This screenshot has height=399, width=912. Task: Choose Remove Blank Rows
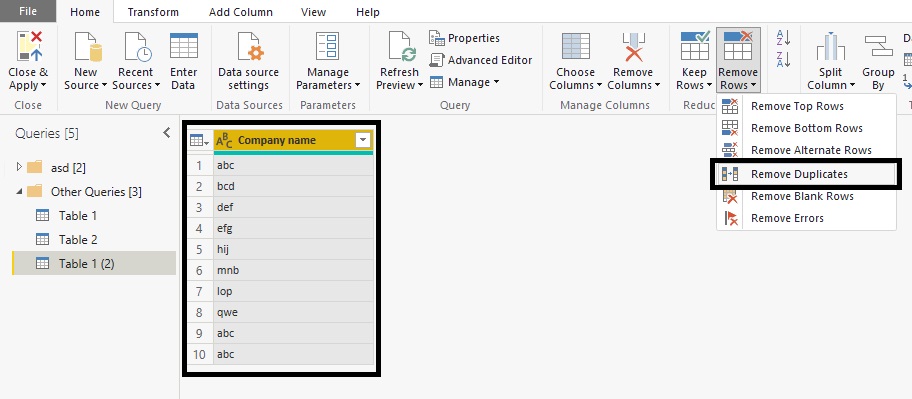[807, 196]
